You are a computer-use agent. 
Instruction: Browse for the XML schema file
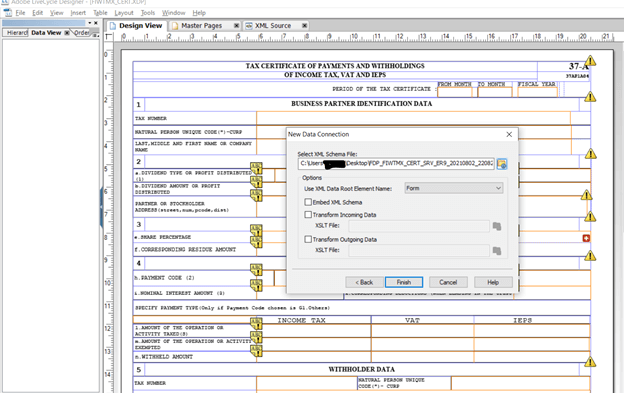tap(502, 164)
